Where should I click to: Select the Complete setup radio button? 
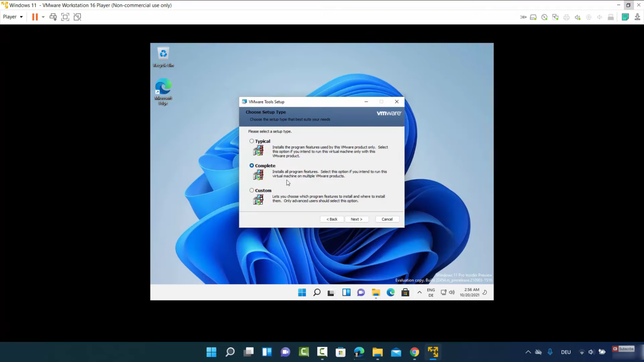(x=252, y=165)
